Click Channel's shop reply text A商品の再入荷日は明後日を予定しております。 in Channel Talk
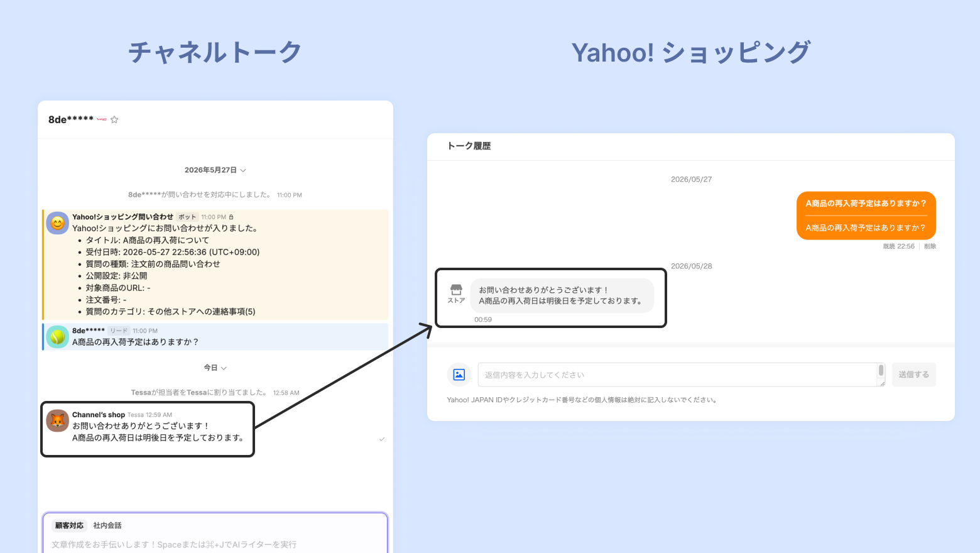 (x=160, y=437)
